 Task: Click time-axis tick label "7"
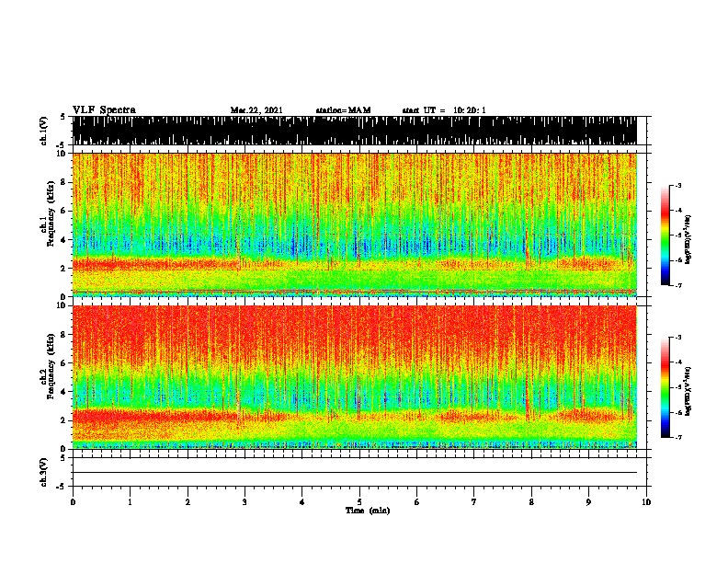474,501
